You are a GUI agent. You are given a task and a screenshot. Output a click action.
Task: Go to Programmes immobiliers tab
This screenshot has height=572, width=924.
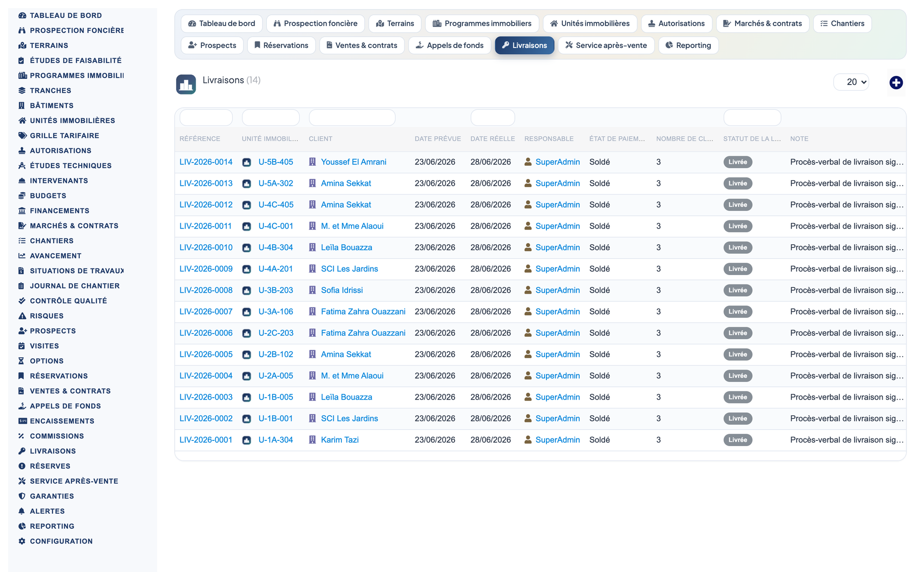[482, 23]
